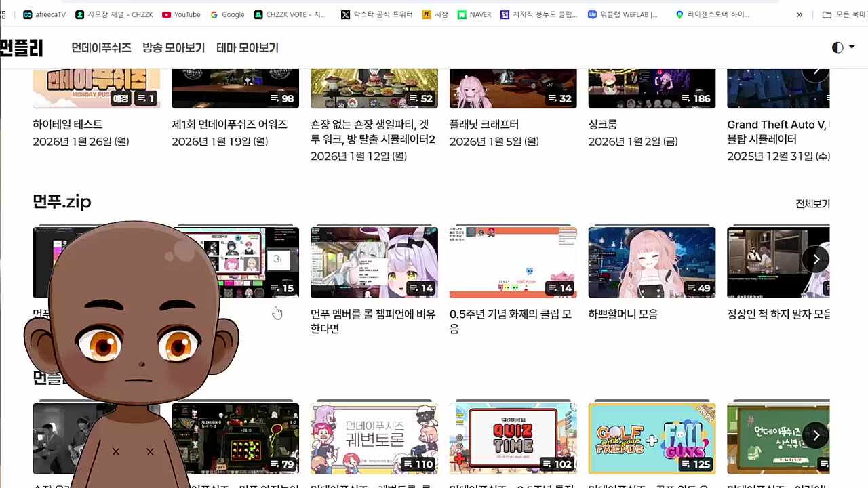Advance the bottom video row carousel
Image resolution: width=868 pixels, height=488 pixels.
(x=816, y=435)
